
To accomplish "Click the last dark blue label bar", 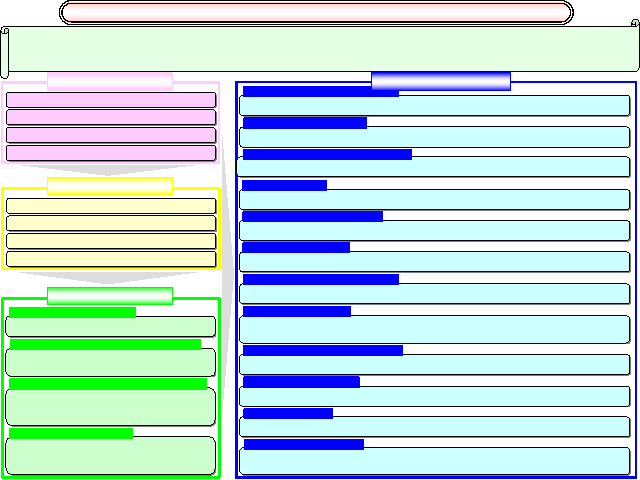I will [x=303, y=444].
